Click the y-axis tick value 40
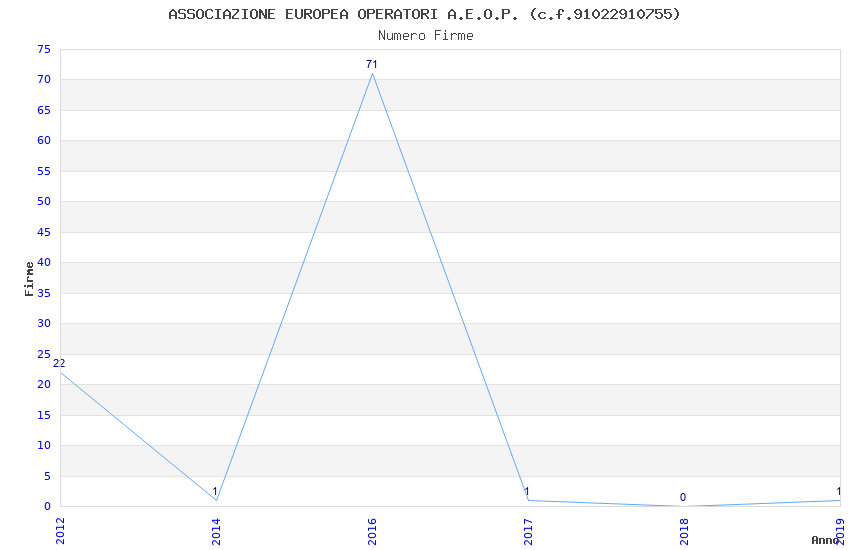The image size is (850, 550). (44, 262)
